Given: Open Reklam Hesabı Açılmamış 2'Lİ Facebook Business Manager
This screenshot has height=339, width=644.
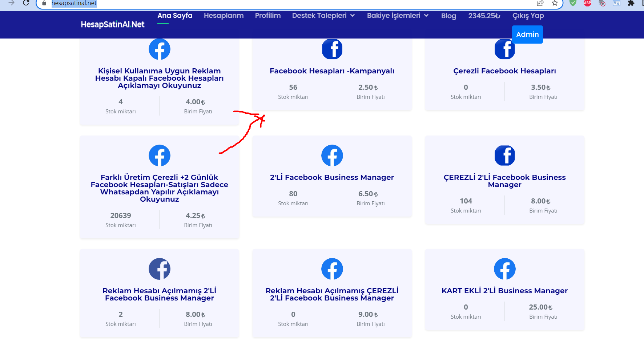Looking at the screenshot, I should (x=160, y=294).
